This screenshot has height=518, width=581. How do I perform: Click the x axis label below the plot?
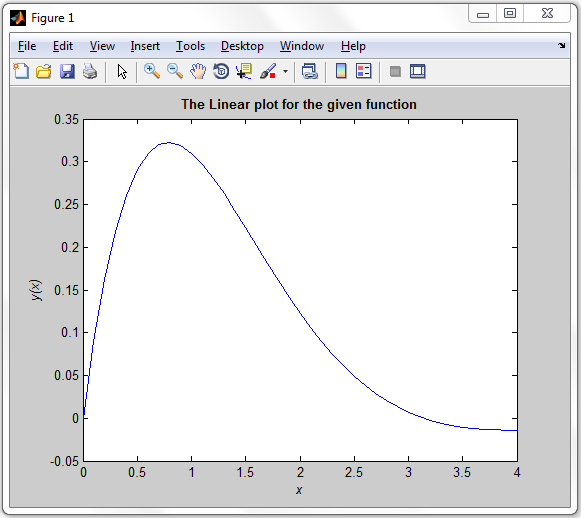(x=299, y=490)
